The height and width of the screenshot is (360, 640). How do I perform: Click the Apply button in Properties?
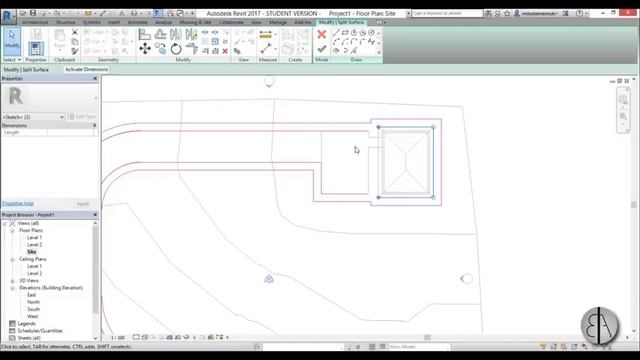coord(83,203)
